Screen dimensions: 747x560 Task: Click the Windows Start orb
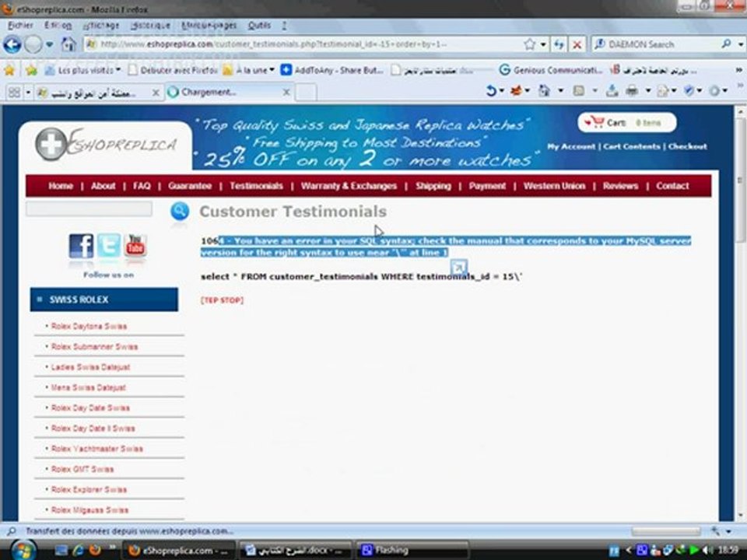22,550
